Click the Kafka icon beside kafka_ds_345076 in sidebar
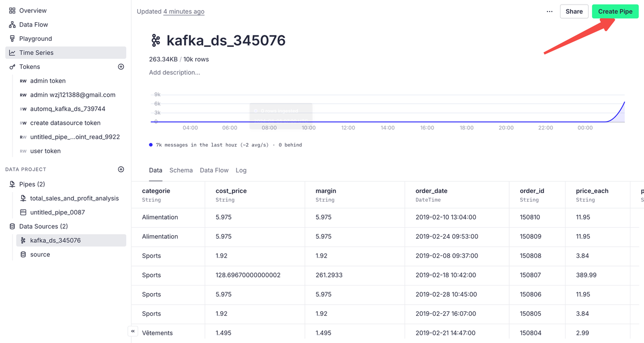The image size is (644, 343). coord(23,240)
